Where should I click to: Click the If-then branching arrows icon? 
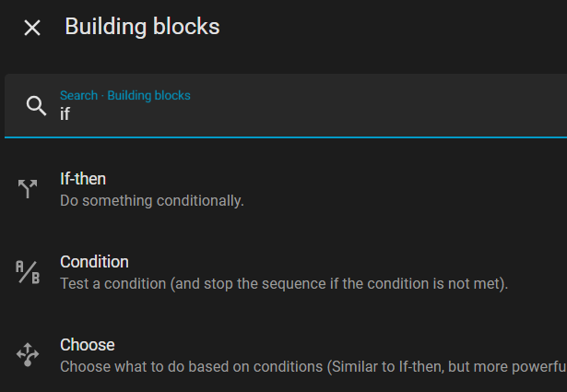(x=28, y=189)
